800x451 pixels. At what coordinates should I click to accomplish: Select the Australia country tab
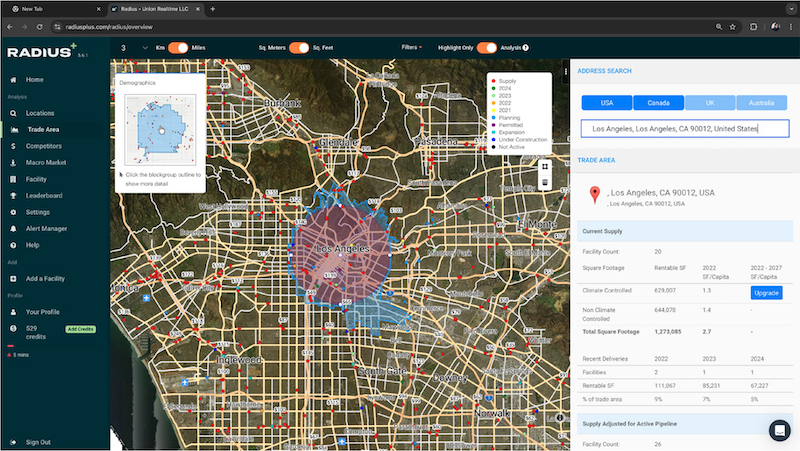(761, 103)
